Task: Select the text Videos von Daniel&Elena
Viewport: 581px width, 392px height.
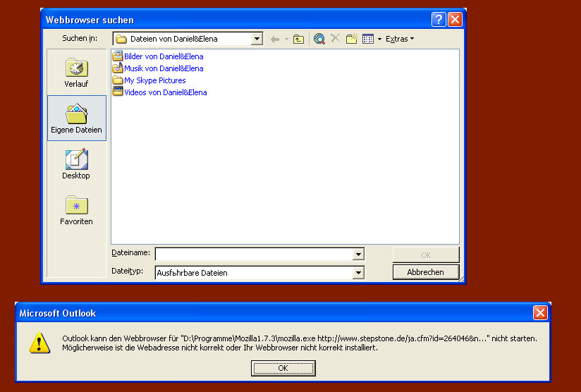Action: (x=165, y=92)
